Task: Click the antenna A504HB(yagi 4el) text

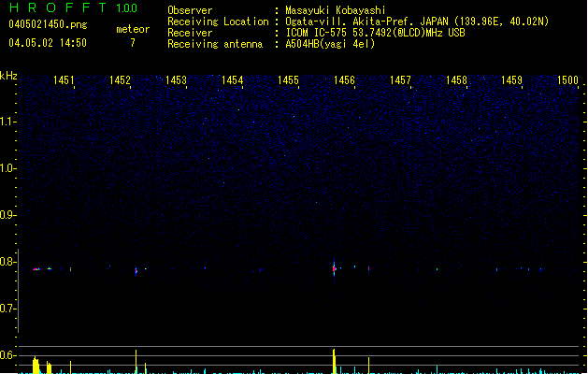Action: click(x=330, y=44)
